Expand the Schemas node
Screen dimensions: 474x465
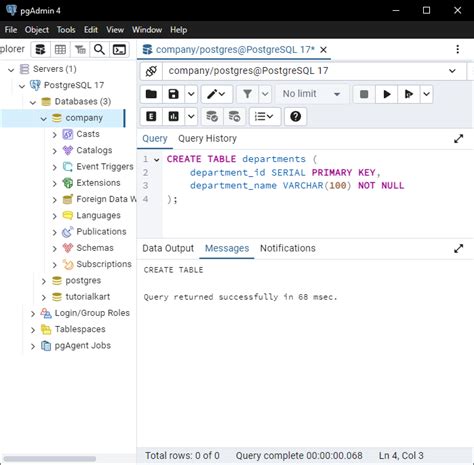click(x=54, y=249)
